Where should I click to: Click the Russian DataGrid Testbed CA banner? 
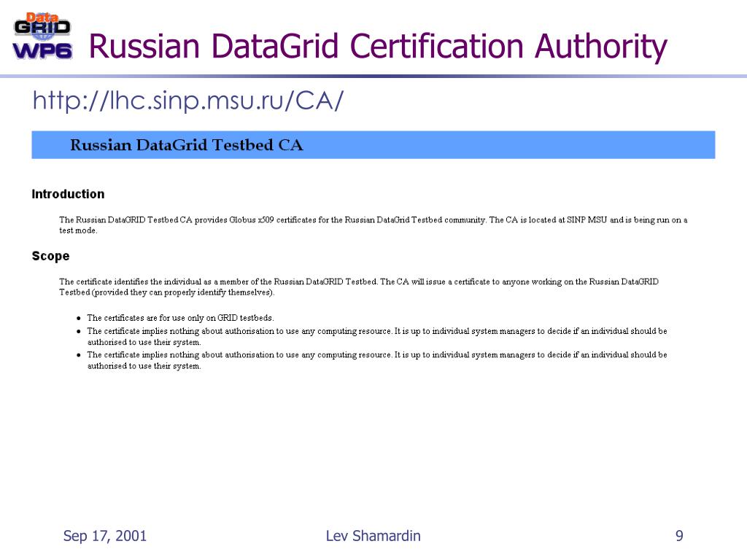pos(373,145)
